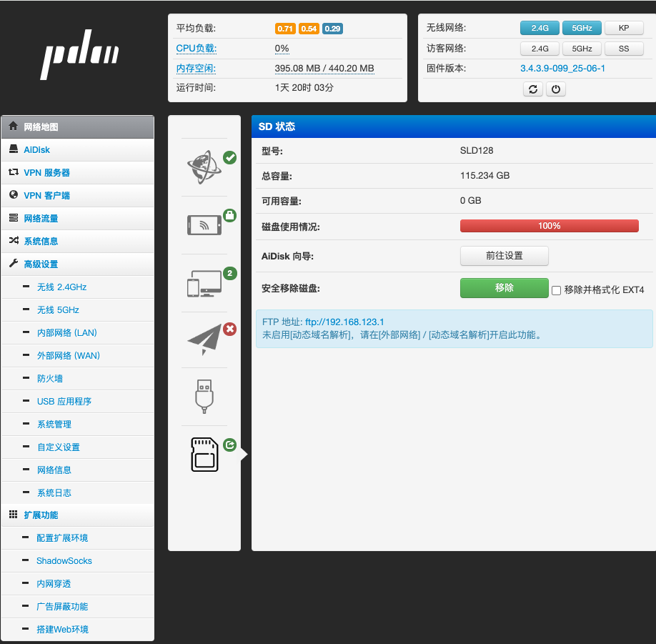Expand the 高级设置 advanced settings section
This screenshot has height=644, width=656.
[x=41, y=264]
